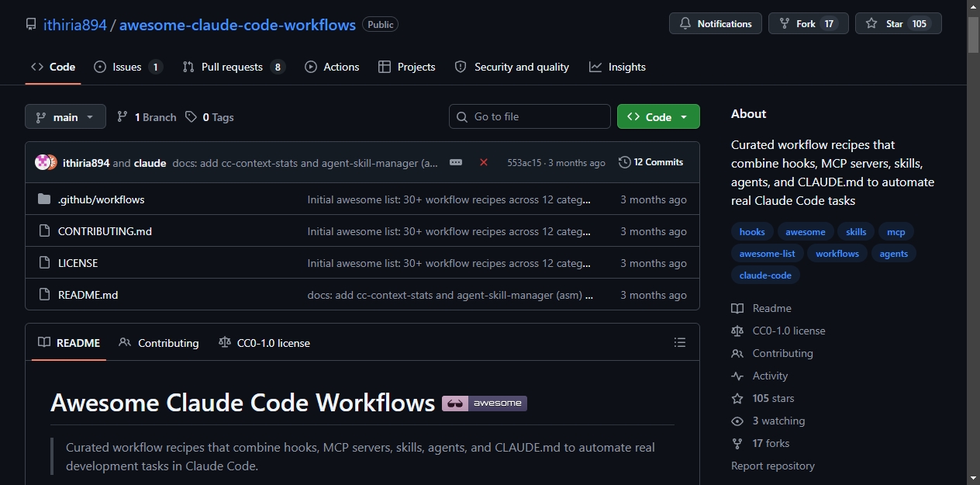Open the CONTRIBUTING.md file
Screen dimensions: 980x485
click(x=105, y=231)
